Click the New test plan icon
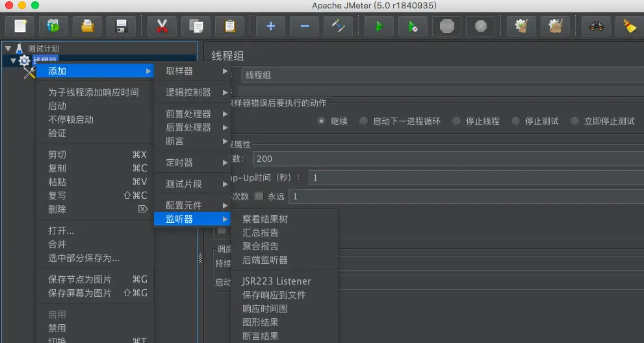Image resolution: width=644 pixels, height=343 pixels. click(20, 26)
